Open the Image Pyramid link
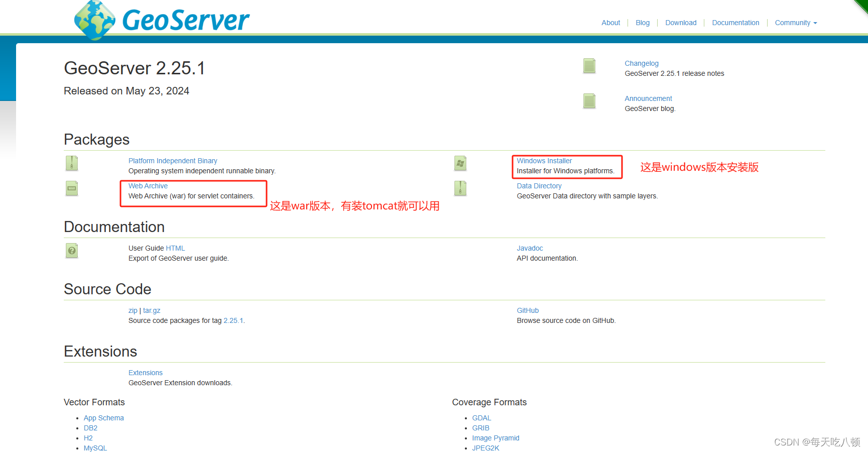The height and width of the screenshot is (452, 868). pos(495,438)
